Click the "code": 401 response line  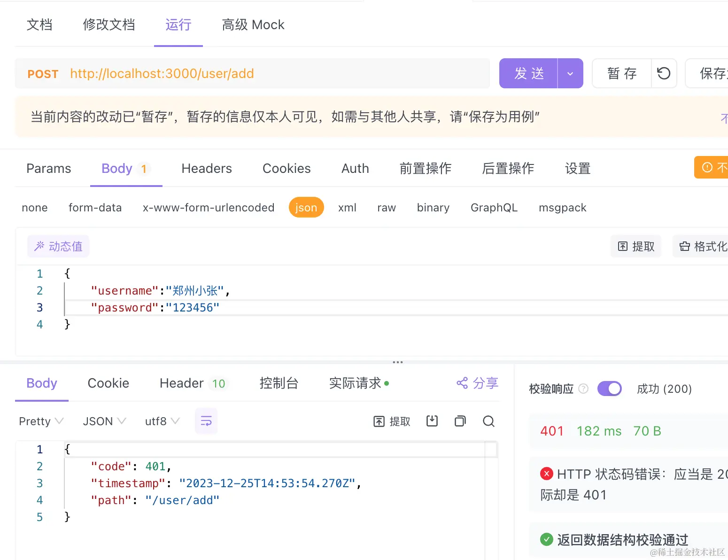[132, 467]
